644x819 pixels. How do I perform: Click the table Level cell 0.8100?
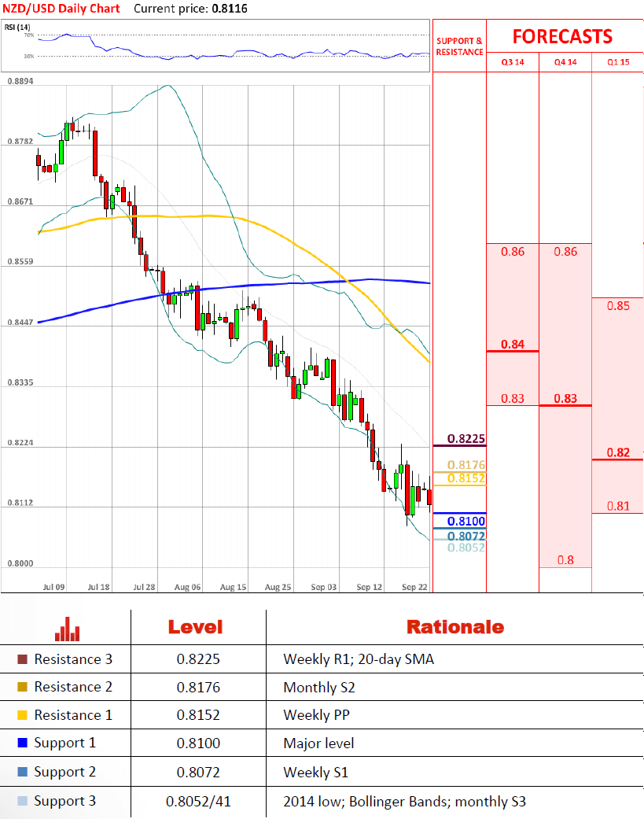click(x=198, y=743)
